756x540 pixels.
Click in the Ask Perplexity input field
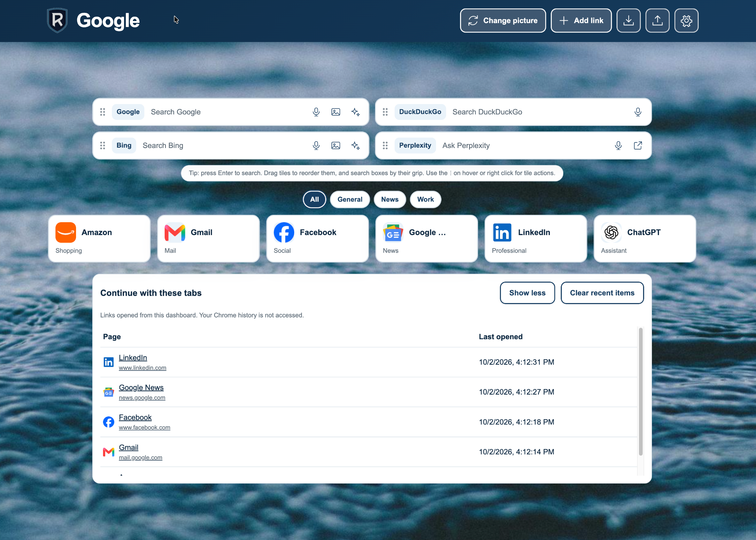(x=524, y=145)
